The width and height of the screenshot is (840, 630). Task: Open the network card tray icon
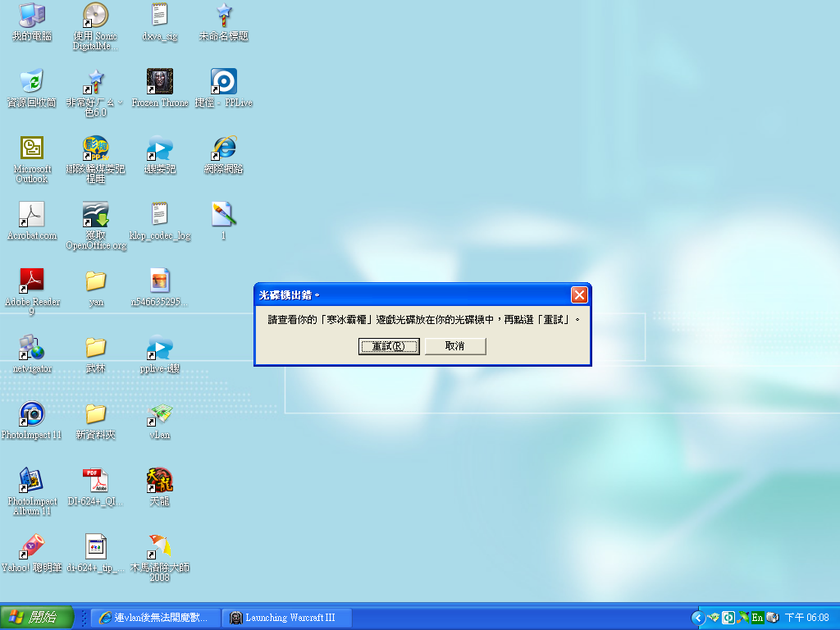click(x=714, y=618)
